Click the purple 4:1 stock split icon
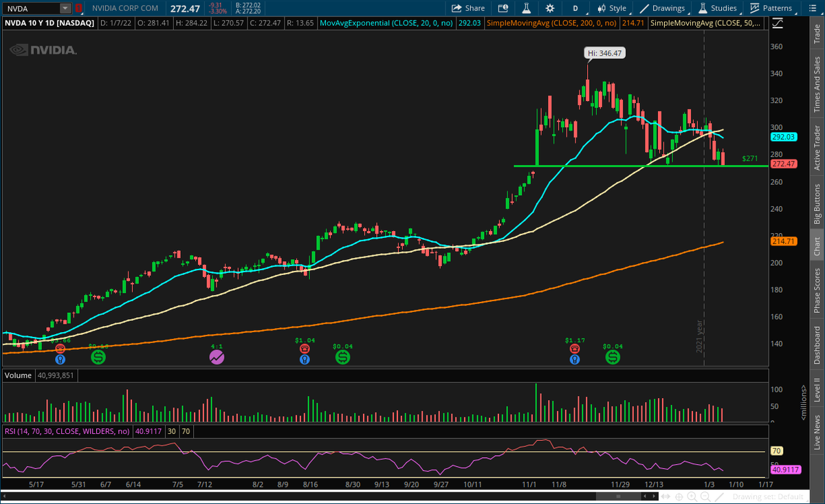This screenshot has width=825, height=504. pos(217,357)
